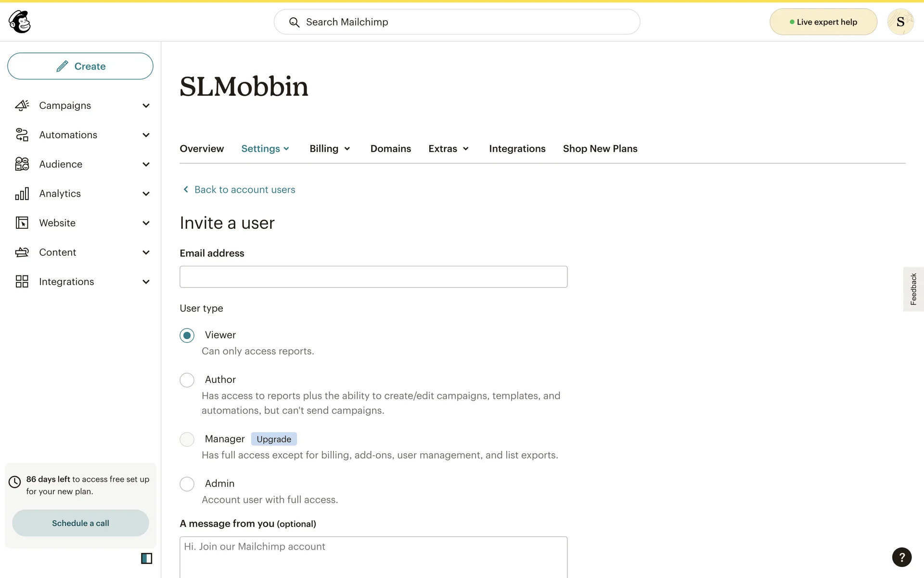Focus the Email address field

[373, 277]
